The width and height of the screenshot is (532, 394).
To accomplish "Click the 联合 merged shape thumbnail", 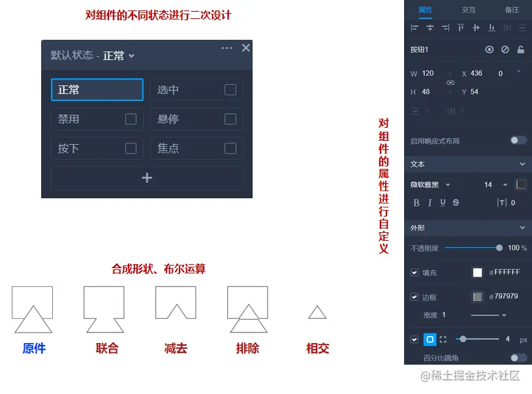I will click(x=104, y=310).
